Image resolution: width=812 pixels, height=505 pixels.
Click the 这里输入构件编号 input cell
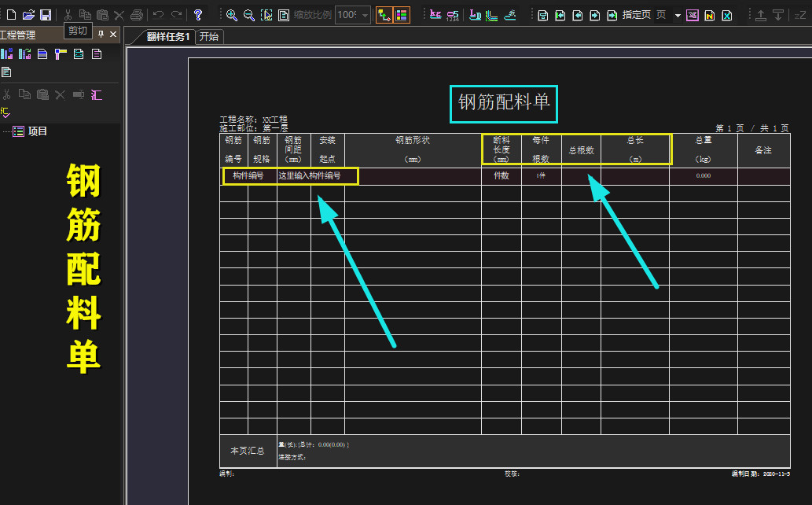coord(310,176)
